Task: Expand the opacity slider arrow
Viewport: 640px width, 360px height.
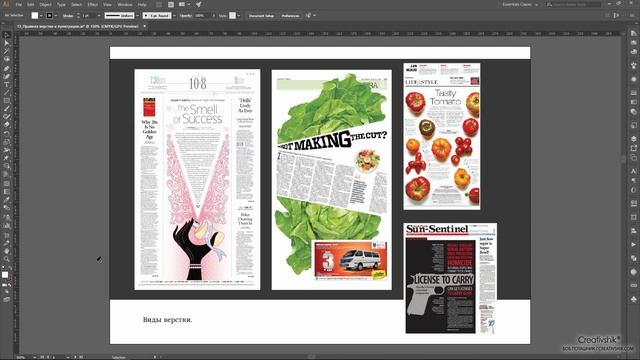Action: [x=213, y=16]
